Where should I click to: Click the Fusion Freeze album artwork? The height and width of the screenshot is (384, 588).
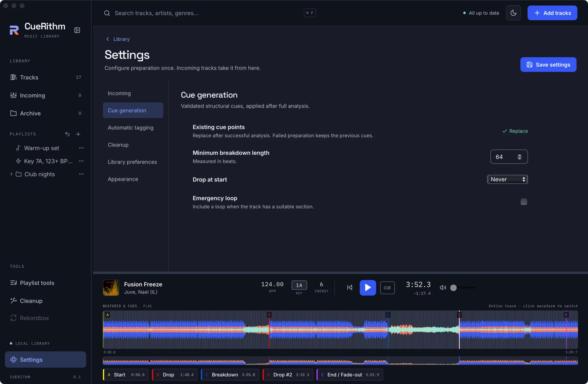click(111, 288)
